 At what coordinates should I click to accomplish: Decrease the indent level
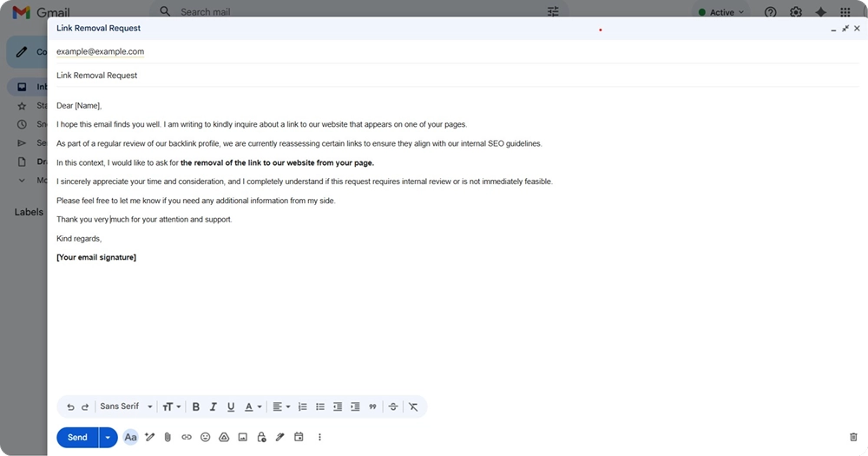[x=338, y=406]
